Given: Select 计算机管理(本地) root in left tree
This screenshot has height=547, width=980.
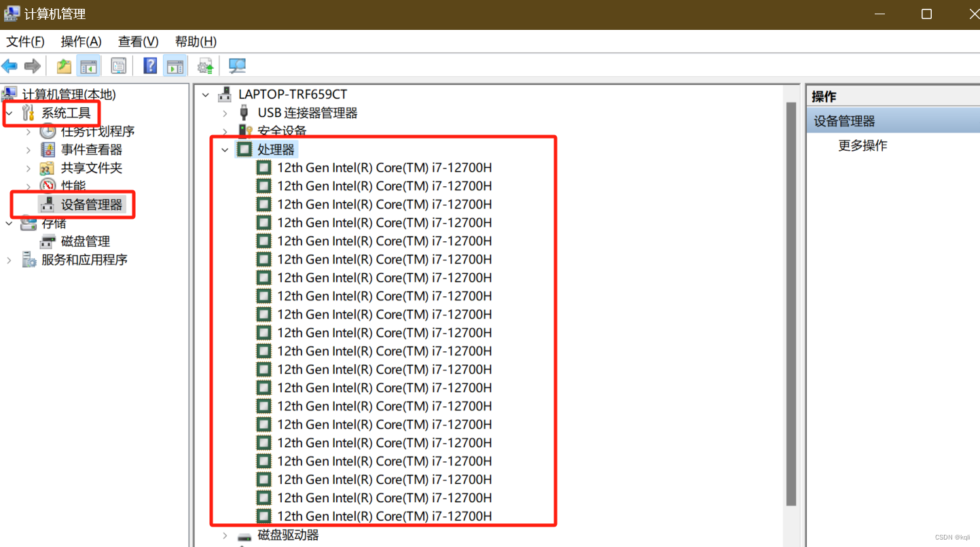Looking at the screenshot, I should 69,94.
